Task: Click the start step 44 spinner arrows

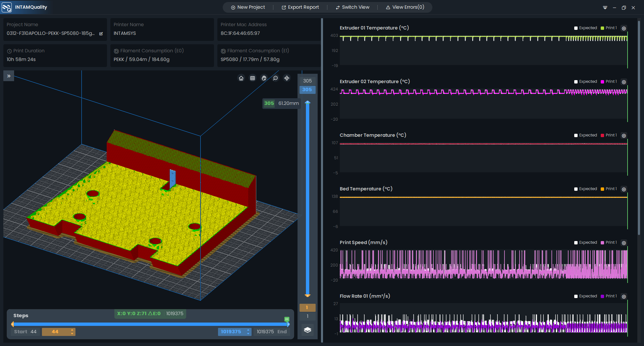Action: click(72, 332)
